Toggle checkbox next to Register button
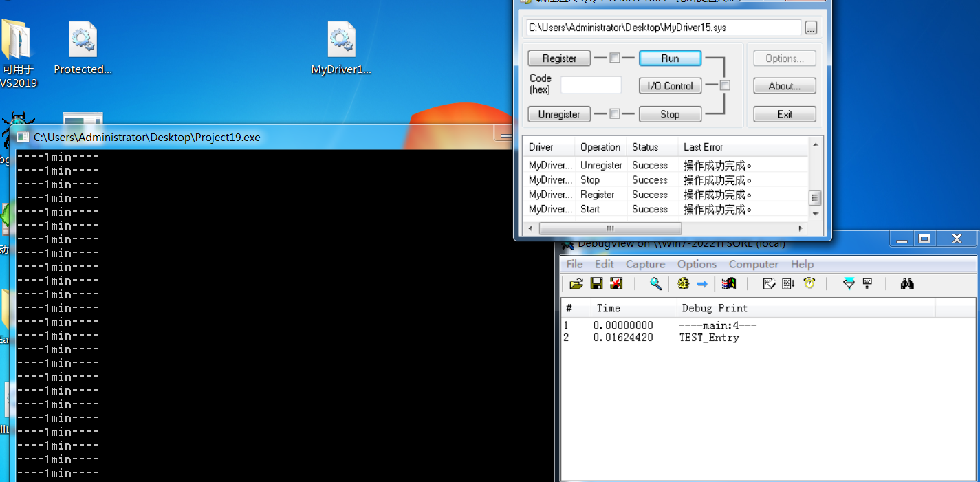This screenshot has height=482, width=980. [615, 58]
